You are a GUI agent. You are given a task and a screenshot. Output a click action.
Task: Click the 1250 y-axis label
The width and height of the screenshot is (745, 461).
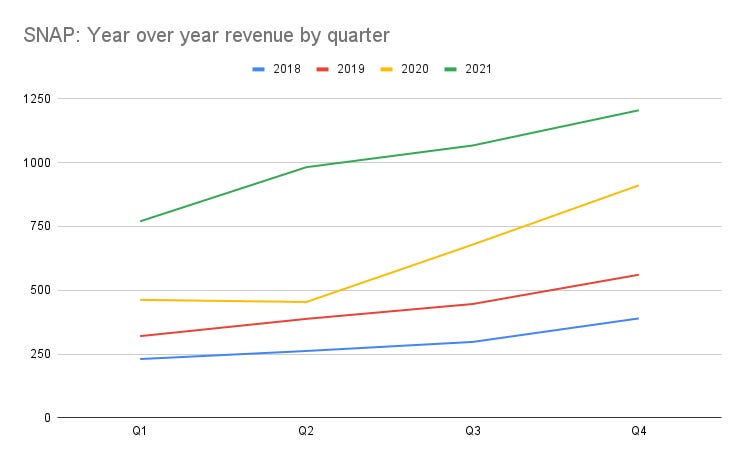click(37, 99)
